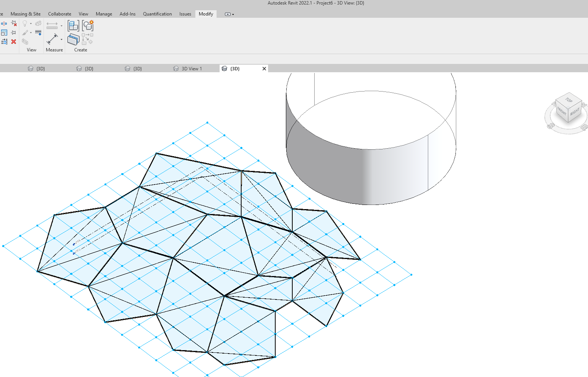Switch to the Modify ribbon tab
Image resolution: width=588 pixels, height=377 pixels.
tap(206, 14)
